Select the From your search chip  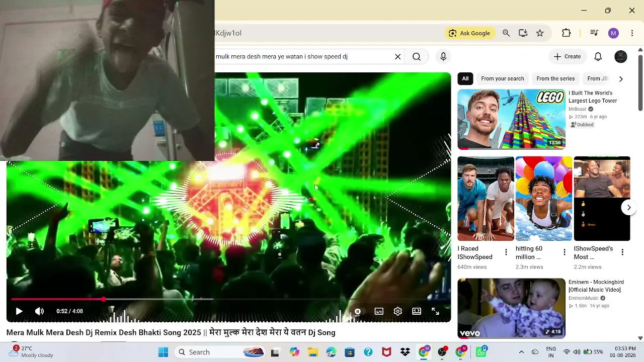coord(502,78)
